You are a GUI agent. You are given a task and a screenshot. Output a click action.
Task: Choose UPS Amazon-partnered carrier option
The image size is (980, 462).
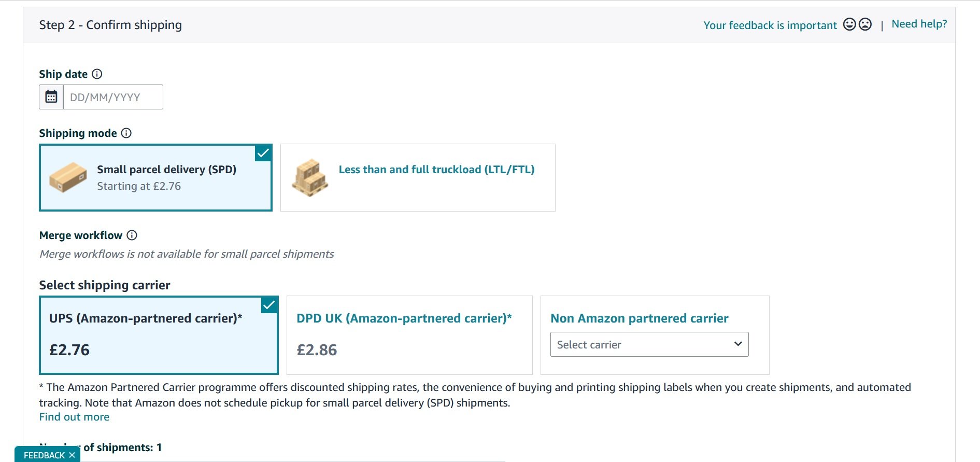click(146, 318)
